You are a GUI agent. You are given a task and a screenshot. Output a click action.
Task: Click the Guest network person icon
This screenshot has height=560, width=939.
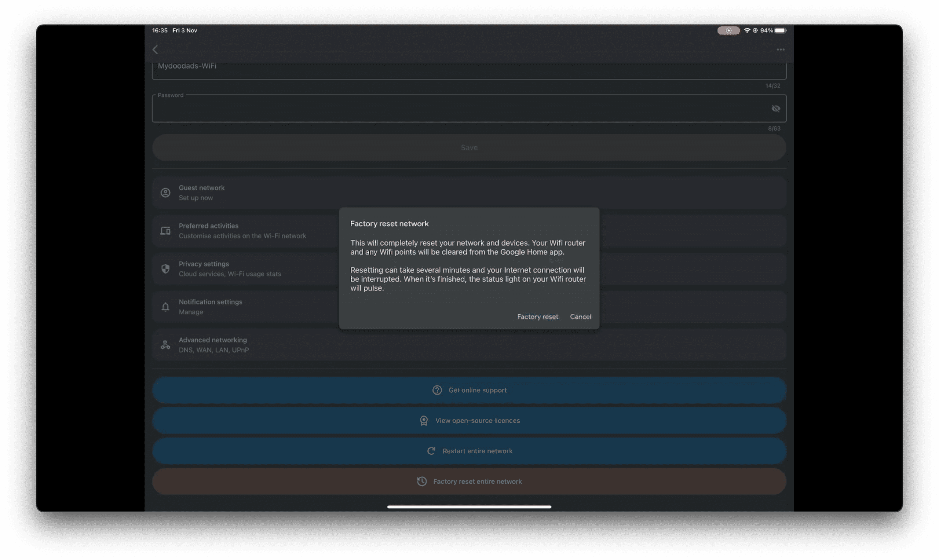165,193
